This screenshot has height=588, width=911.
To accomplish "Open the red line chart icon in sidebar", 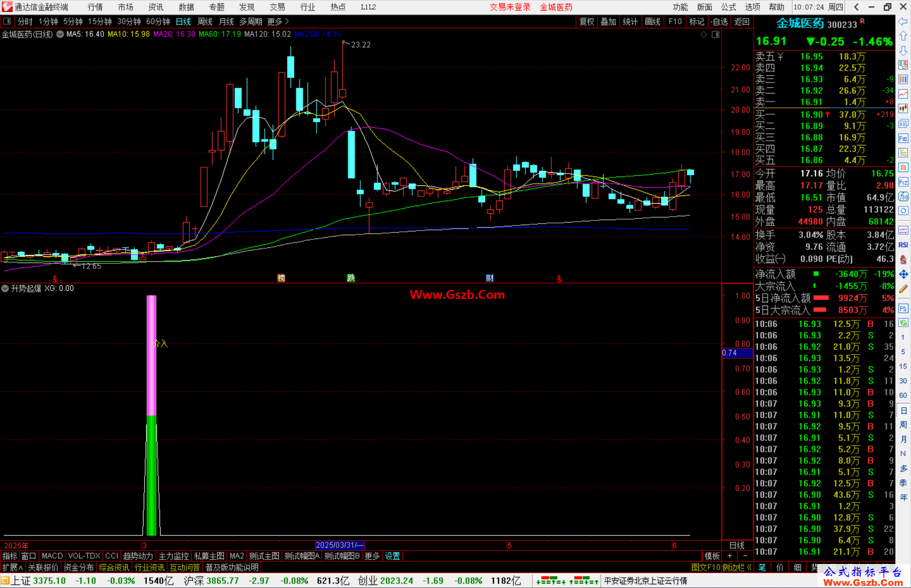I will tap(903, 94).
